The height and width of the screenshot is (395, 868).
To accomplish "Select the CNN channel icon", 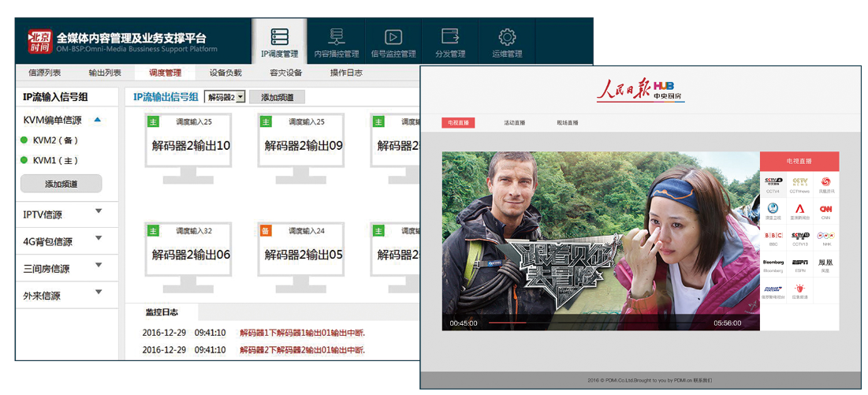I will [825, 211].
